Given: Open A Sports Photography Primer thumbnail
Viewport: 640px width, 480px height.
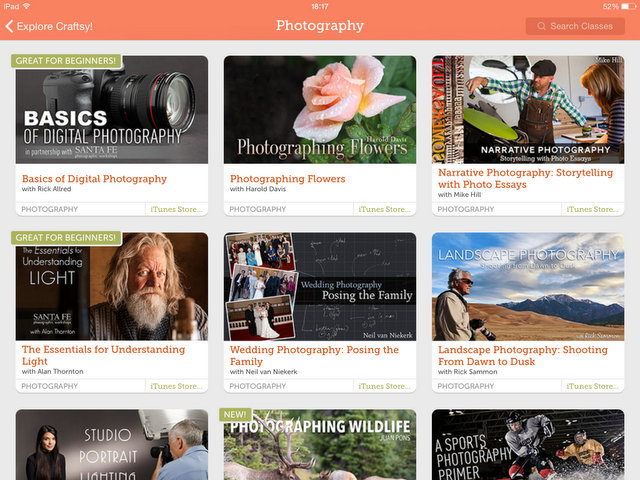Looking at the screenshot, I should pos(528,445).
